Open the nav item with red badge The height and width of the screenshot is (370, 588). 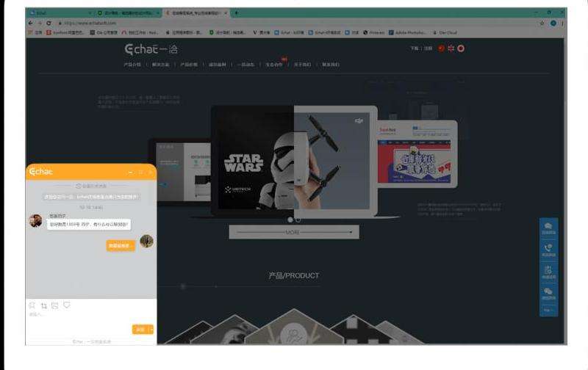(275, 65)
